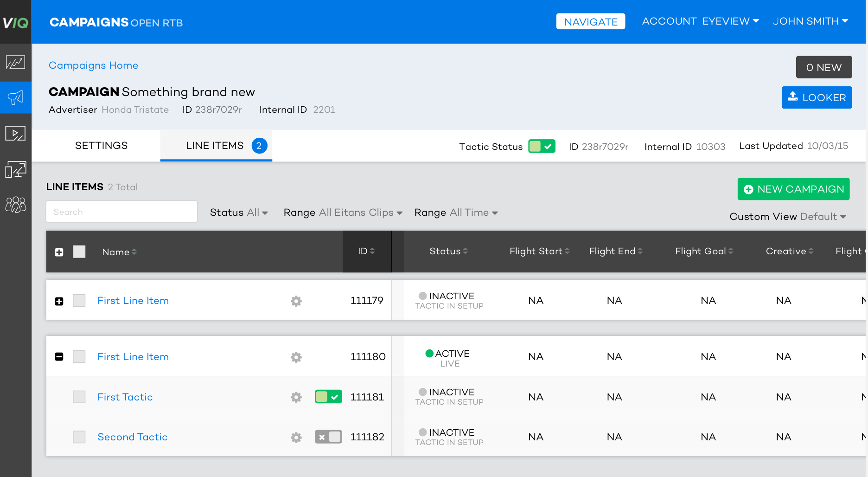Open the Status All filter dropdown
Viewport: 868px width, 477px height.
click(239, 213)
